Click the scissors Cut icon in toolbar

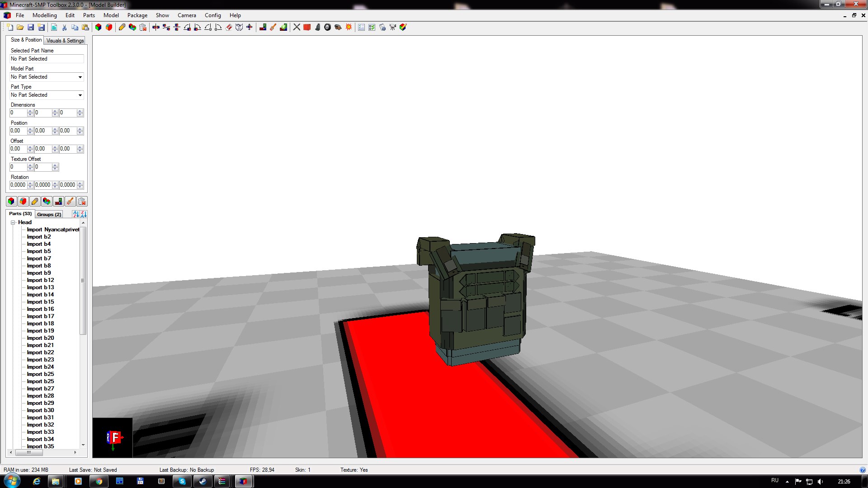[65, 28]
